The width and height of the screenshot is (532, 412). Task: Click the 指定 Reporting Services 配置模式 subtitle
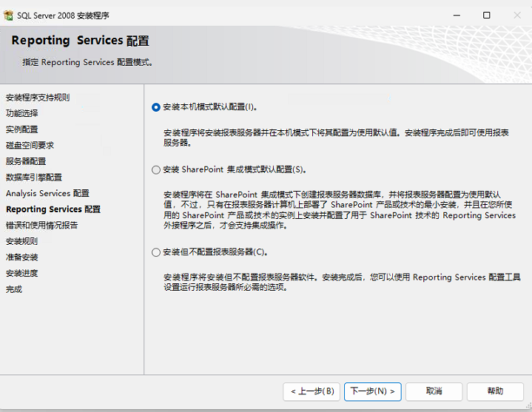coord(87,62)
